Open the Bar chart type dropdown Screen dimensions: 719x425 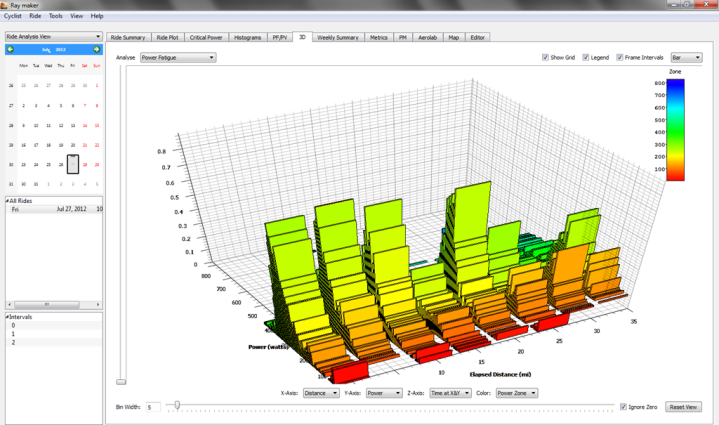(686, 57)
